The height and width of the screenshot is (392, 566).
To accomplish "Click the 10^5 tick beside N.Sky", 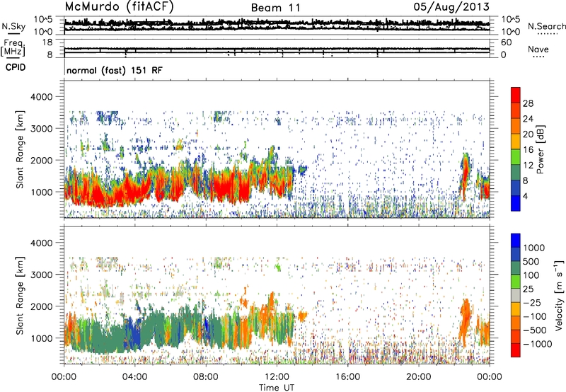I will click(x=43, y=19).
